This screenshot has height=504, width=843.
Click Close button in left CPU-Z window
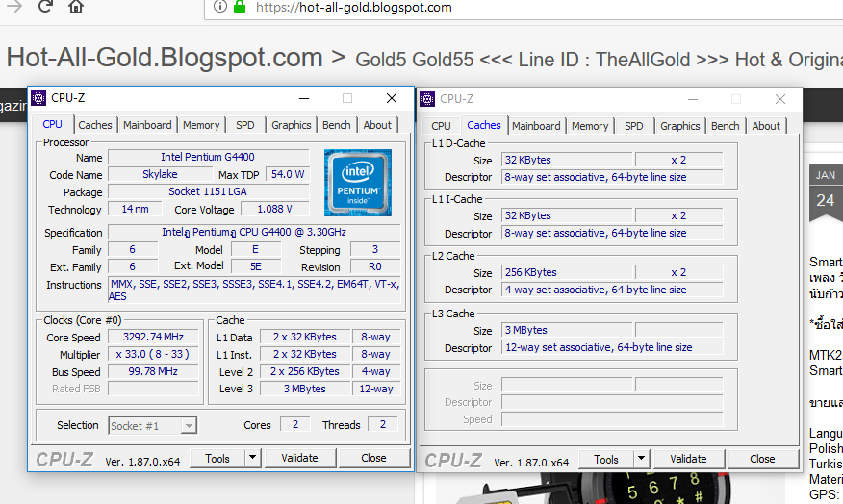coord(373,458)
